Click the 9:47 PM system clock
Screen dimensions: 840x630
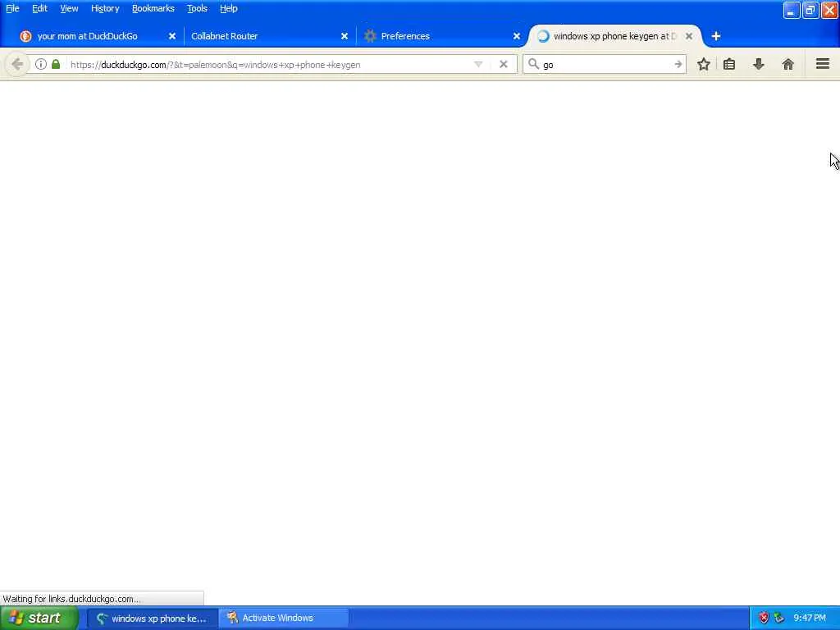pos(810,619)
